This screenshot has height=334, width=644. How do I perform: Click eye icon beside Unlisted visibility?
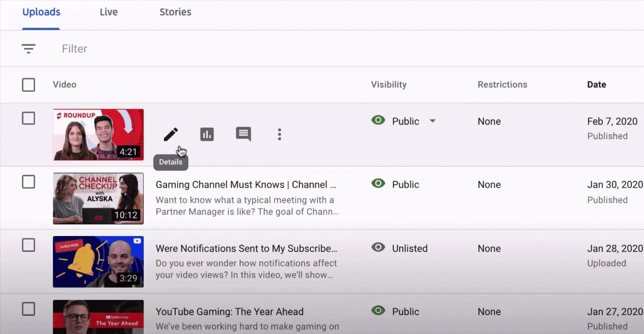[378, 248]
